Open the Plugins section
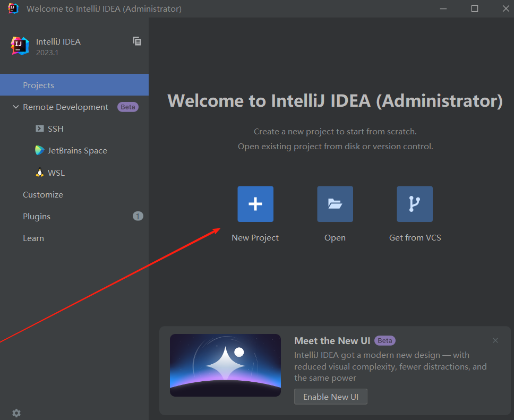Image resolution: width=514 pixels, height=420 pixels. (x=37, y=217)
